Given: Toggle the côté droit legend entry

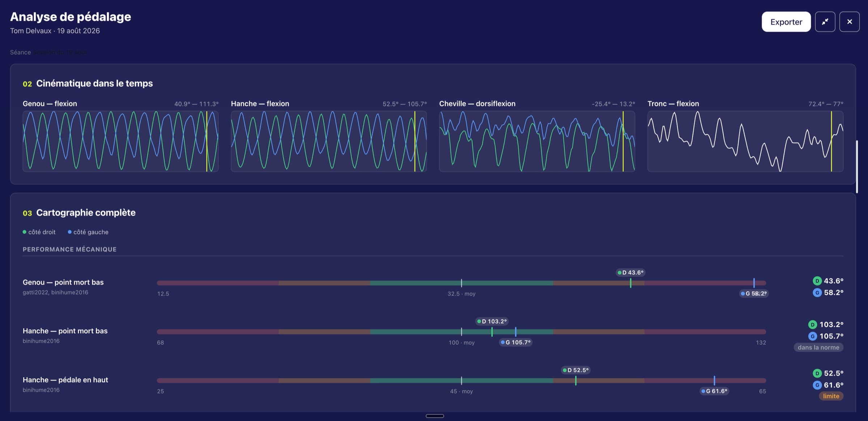Looking at the screenshot, I should 39,232.
